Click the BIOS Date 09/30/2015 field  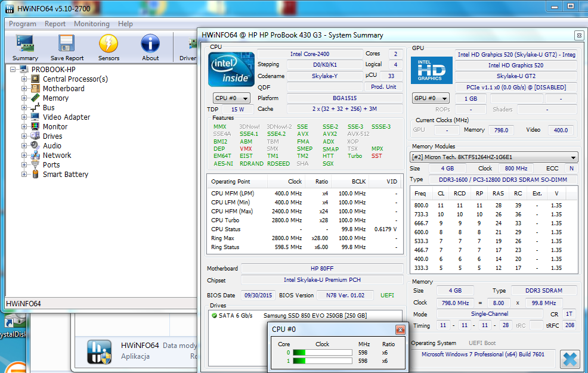(258, 295)
